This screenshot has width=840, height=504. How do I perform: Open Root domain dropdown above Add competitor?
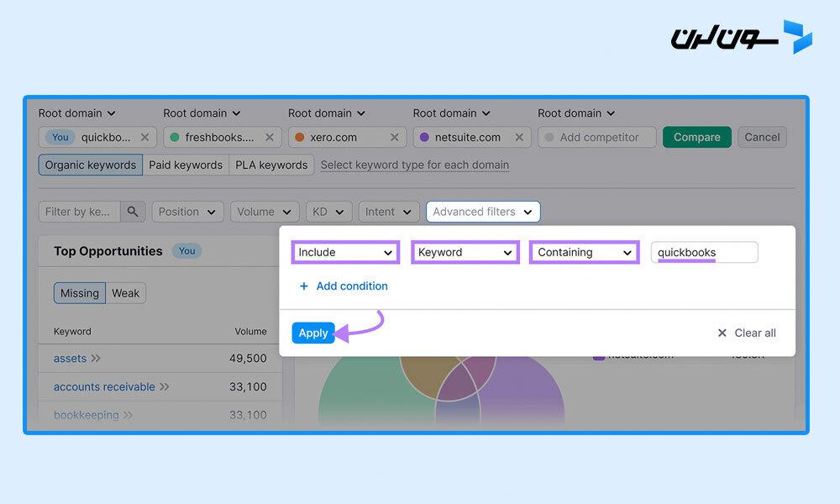pos(576,113)
